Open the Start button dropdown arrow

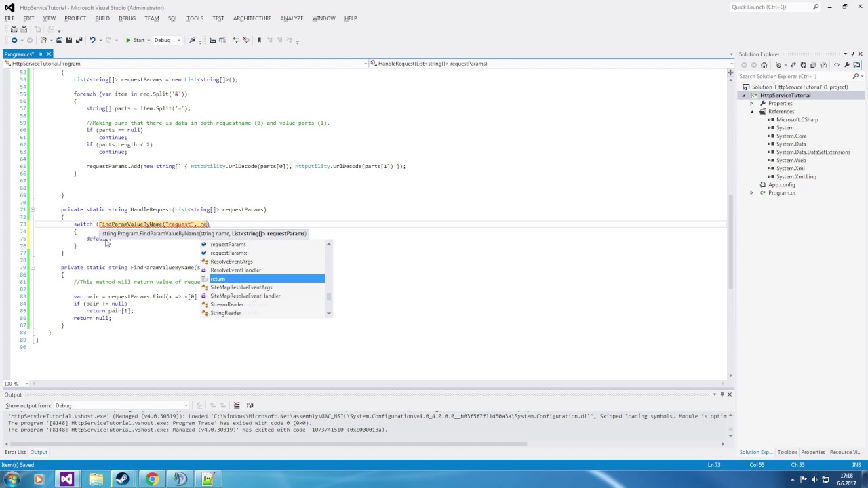(x=149, y=40)
